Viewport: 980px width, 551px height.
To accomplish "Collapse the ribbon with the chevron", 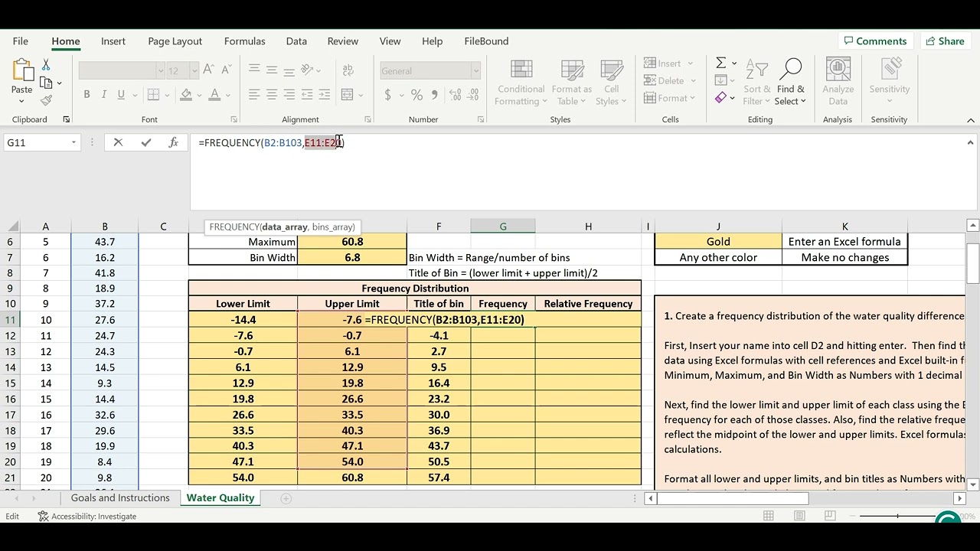I will pyautogui.click(x=970, y=120).
